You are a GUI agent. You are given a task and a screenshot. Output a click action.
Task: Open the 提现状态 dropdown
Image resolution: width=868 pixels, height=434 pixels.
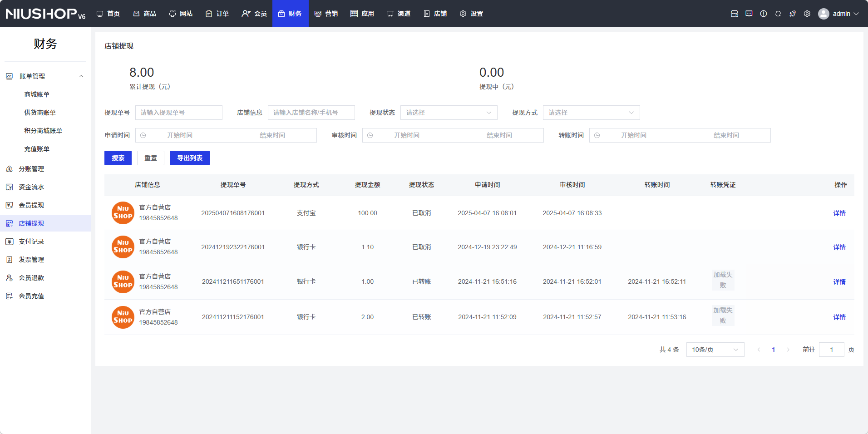click(x=449, y=113)
